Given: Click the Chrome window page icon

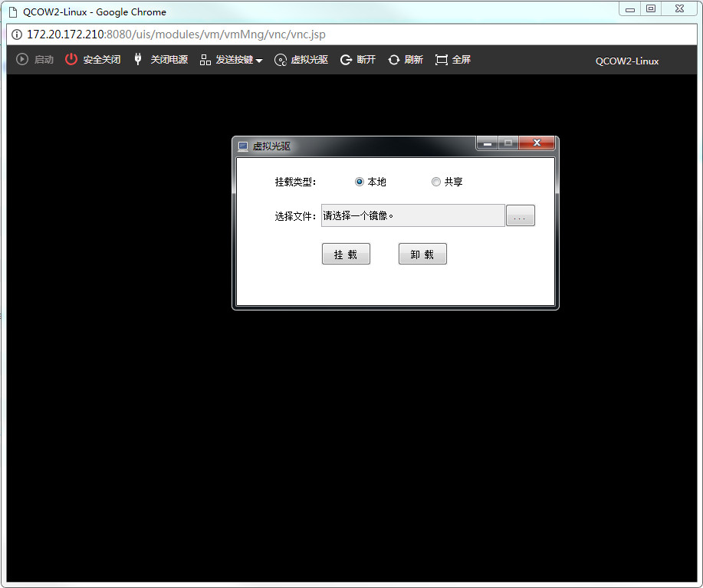Looking at the screenshot, I should pyautogui.click(x=13, y=12).
